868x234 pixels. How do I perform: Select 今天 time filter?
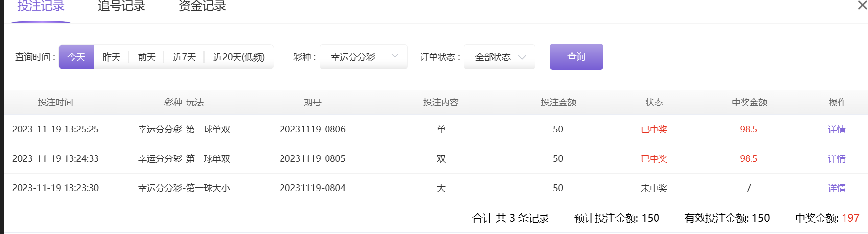pyautogui.click(x=76, y=57)
